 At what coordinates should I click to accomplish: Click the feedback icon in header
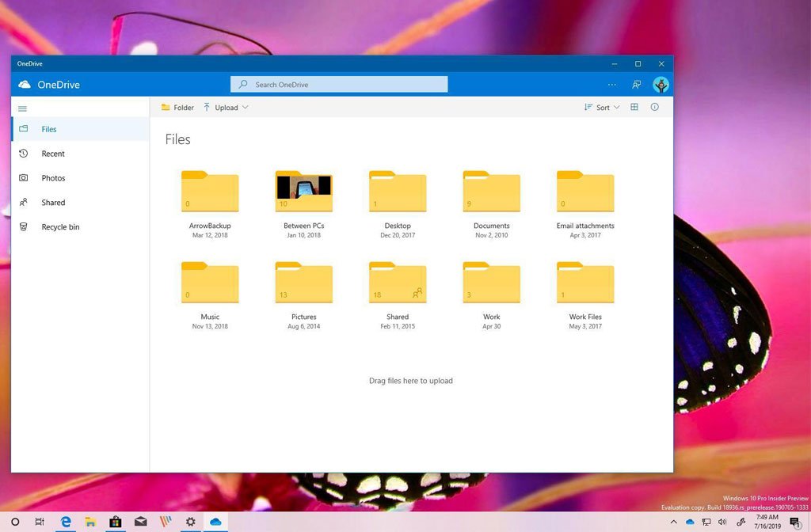pos(636,85)
